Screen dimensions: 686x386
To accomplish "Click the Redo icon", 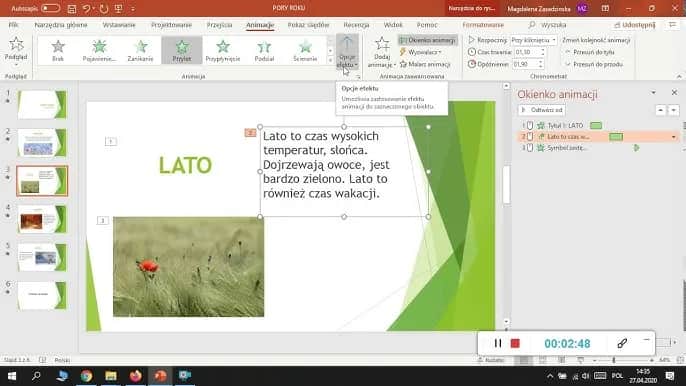I will click(x=104, y=9).
